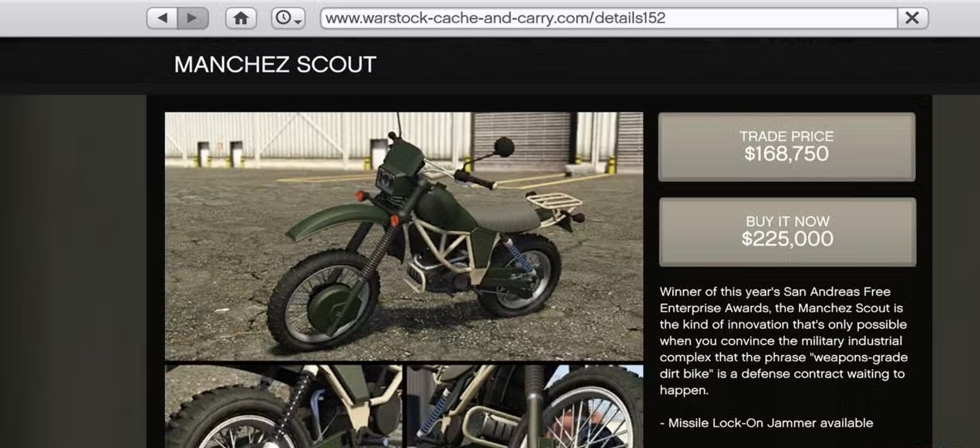
Task: Select the Trade Price $168,750 button
Action: point(787,146)
